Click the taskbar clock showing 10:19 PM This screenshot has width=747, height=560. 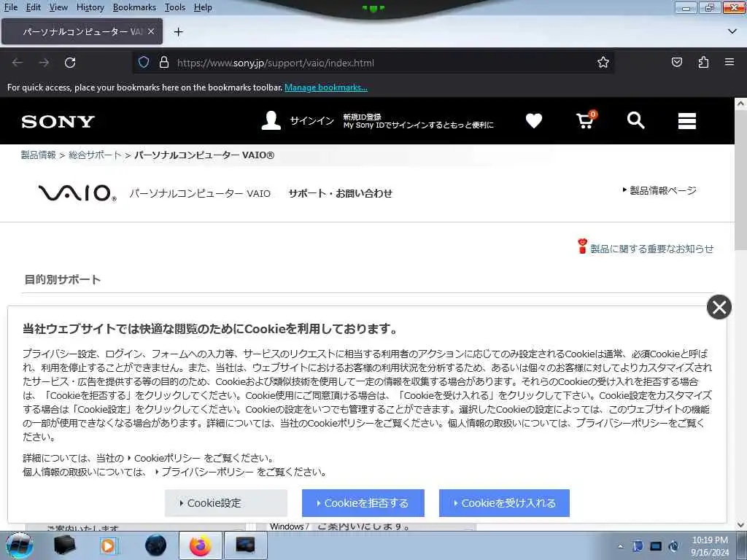coord(710,546)
